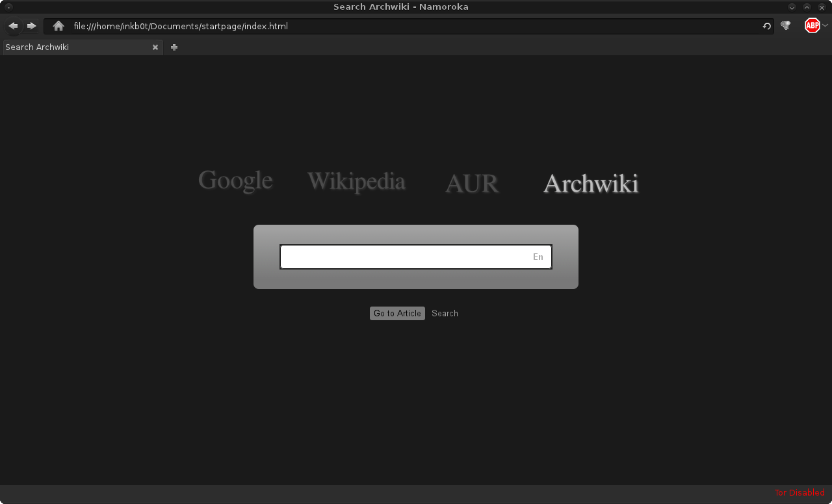
Task: Select the Search Archwiki tab
Action: tap(83, 47)
